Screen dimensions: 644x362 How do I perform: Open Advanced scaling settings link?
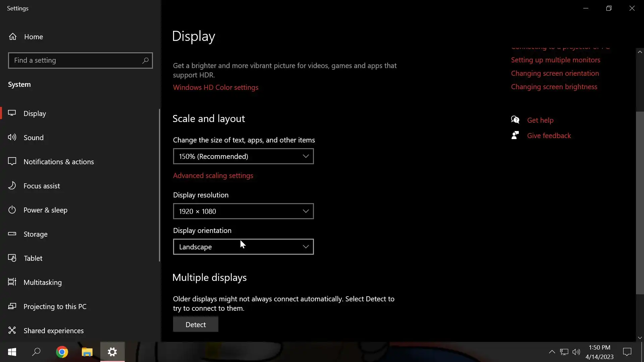pyautogui.click(x=213, y=176)
